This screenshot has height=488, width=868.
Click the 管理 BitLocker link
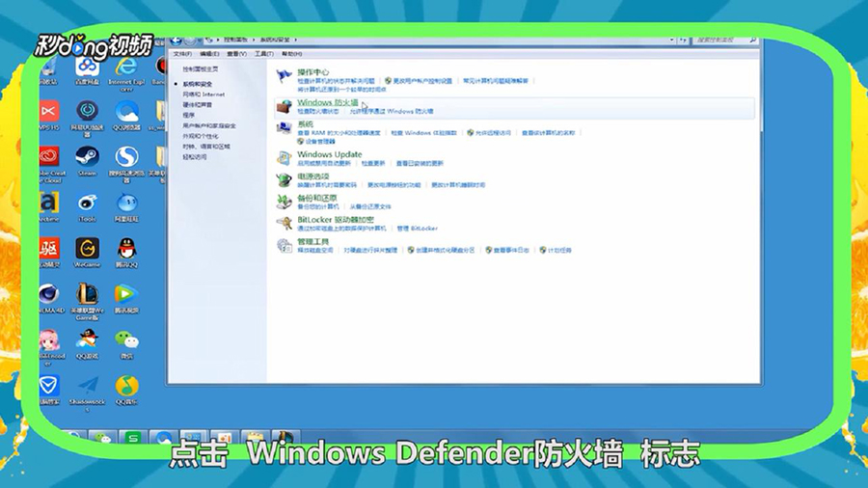click(x=418, y=228)
